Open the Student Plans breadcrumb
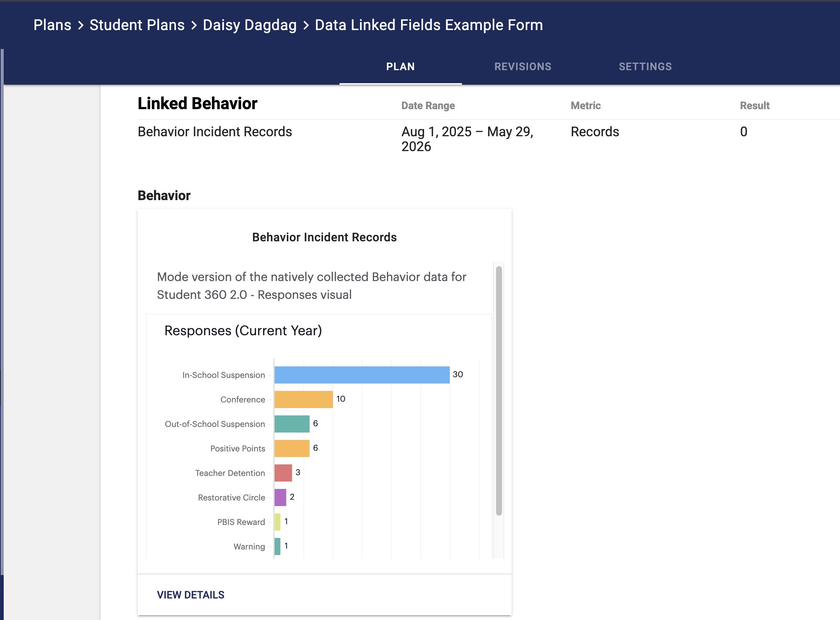The width and height of the screenshot is (840, 620). point(137,25)
